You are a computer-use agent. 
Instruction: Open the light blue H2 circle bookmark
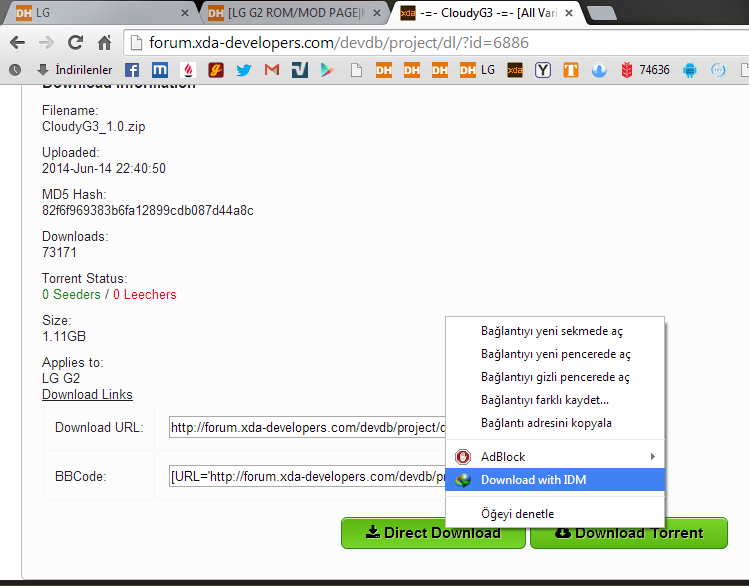point(718,70)
